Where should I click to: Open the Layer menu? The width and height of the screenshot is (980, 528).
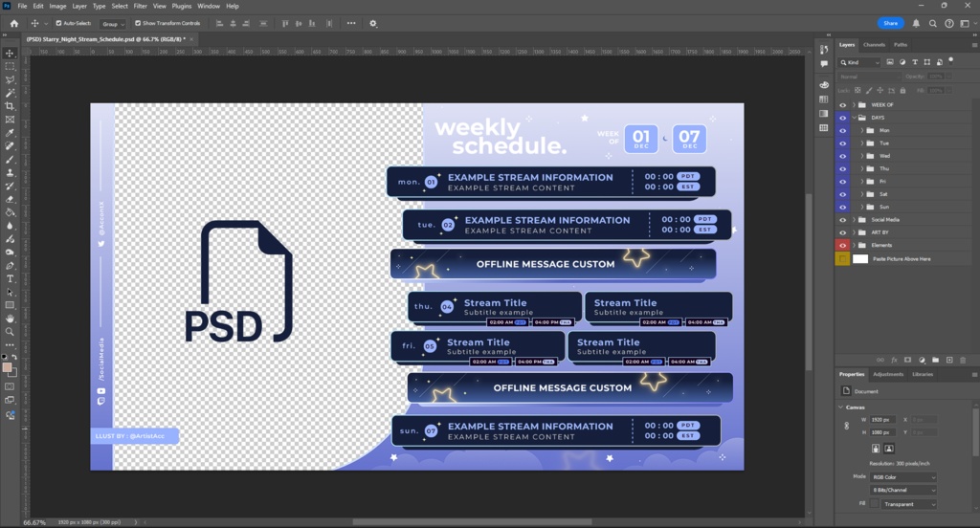(79, 7)
